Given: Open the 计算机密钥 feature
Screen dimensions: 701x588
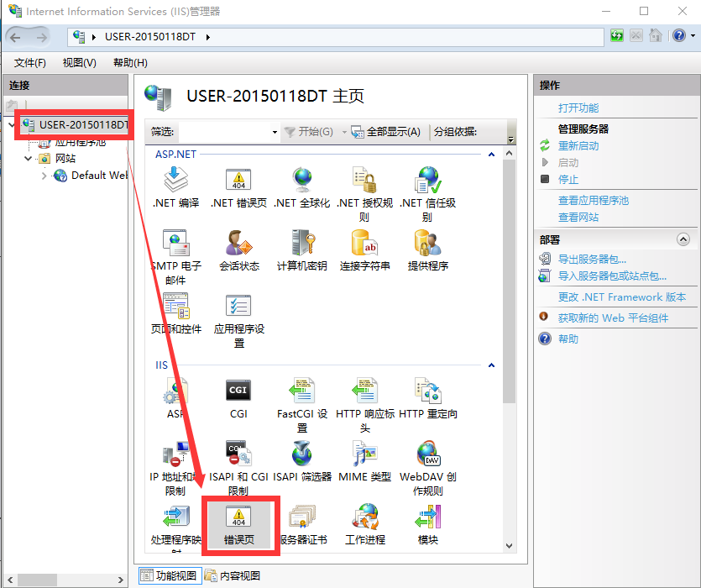Looking at the screenshot, I should tap(301, 244).
